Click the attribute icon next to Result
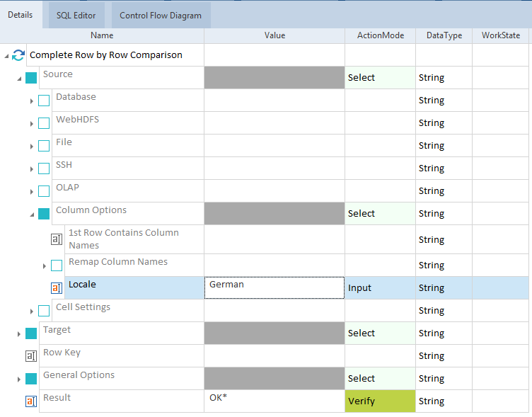Image resolution: width=532 pixels, height=417 pixels. pyautogui.click(x=31, y=401)
